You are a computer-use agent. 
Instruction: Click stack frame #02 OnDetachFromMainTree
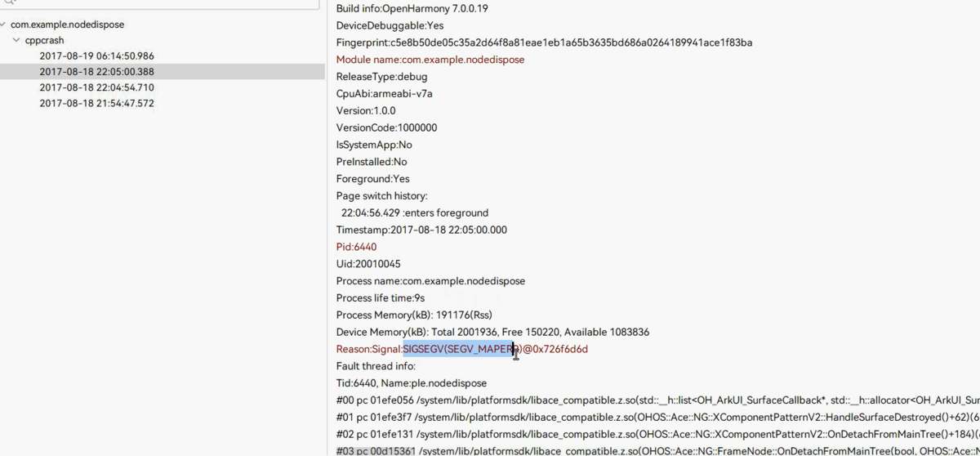coord(653,435)
